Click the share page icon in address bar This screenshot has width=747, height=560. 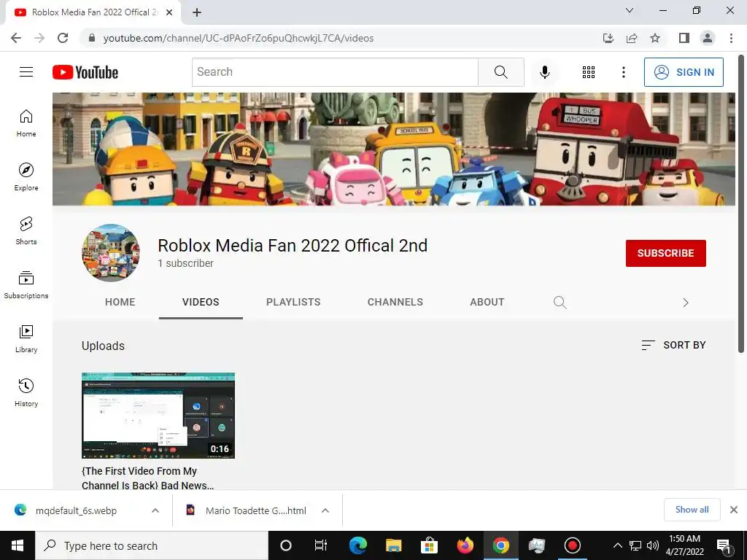(x=632, y=38)
